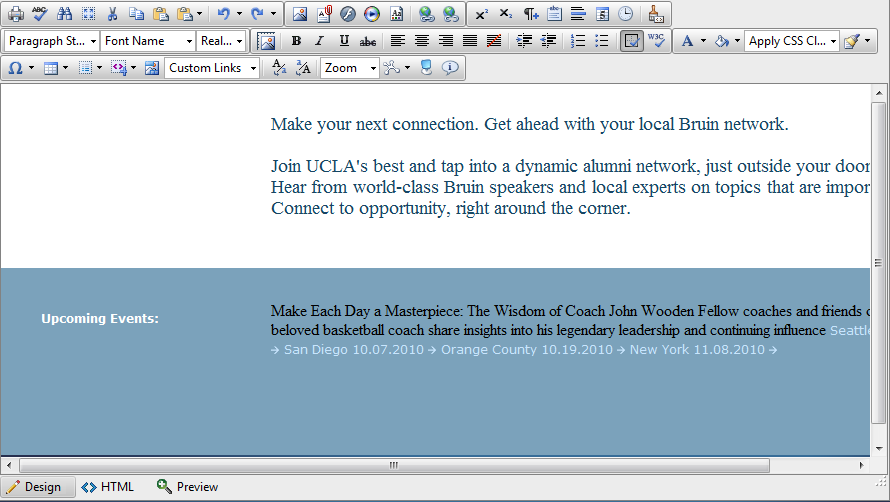
Task: Click the Remove Link icon
Action: (x=451, y=14)
